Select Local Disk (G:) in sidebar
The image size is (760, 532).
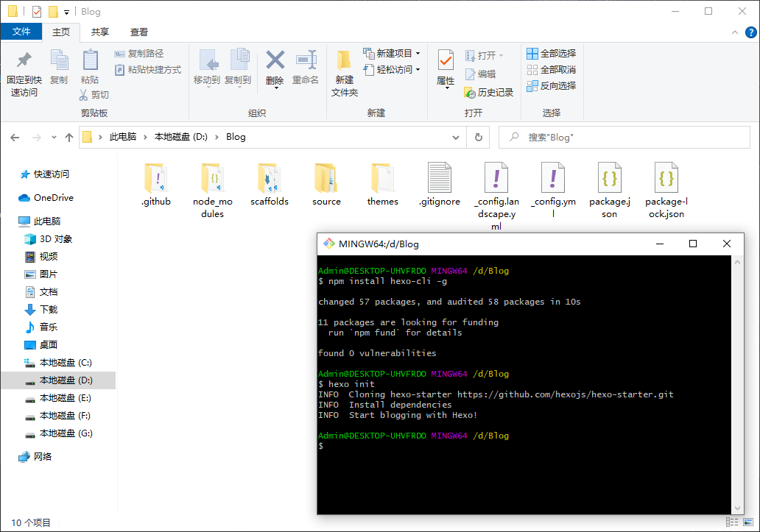click(x=57, y=433)
